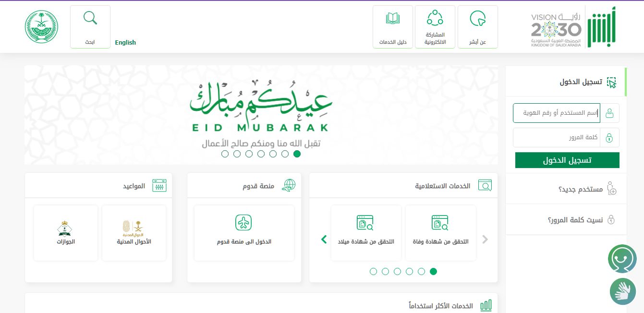Open the ابحث search tool

(90, 26)
